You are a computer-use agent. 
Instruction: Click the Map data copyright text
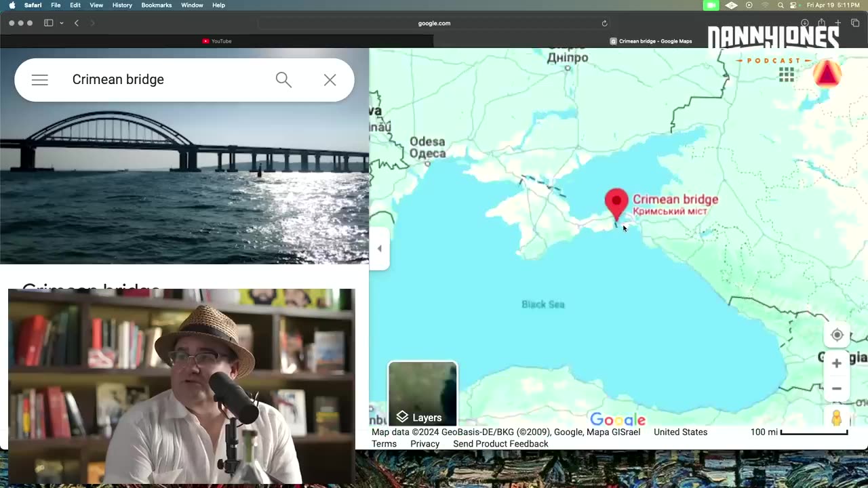(506, 432)
